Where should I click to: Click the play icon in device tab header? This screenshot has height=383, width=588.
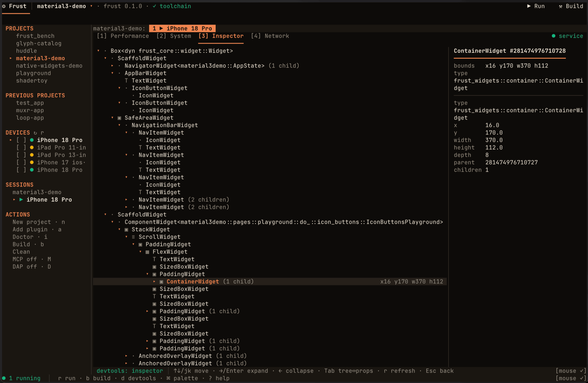coord(161,28)
